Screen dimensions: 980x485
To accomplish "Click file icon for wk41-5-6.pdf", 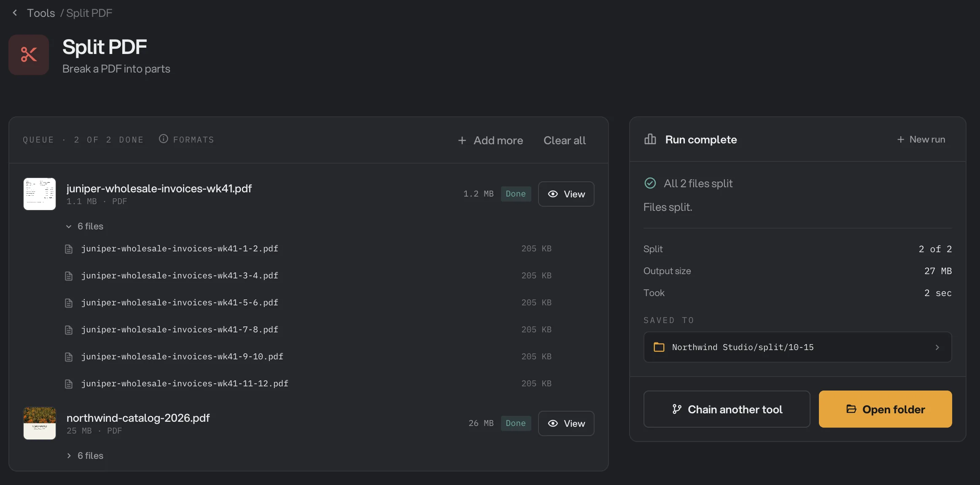I will 69,303.
